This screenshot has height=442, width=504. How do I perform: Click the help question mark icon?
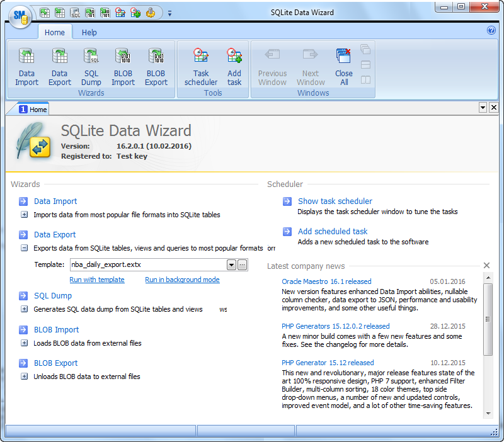491,30
